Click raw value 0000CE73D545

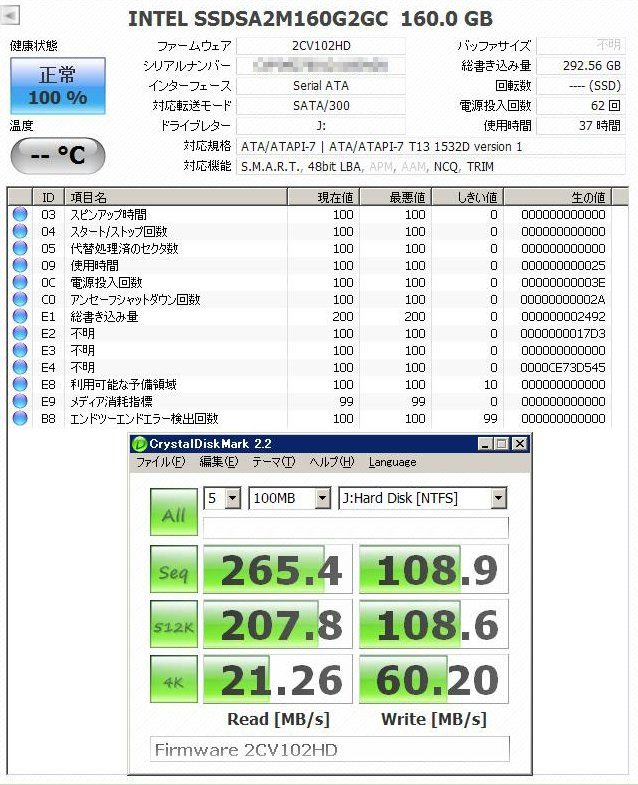(x=563, y=367)
